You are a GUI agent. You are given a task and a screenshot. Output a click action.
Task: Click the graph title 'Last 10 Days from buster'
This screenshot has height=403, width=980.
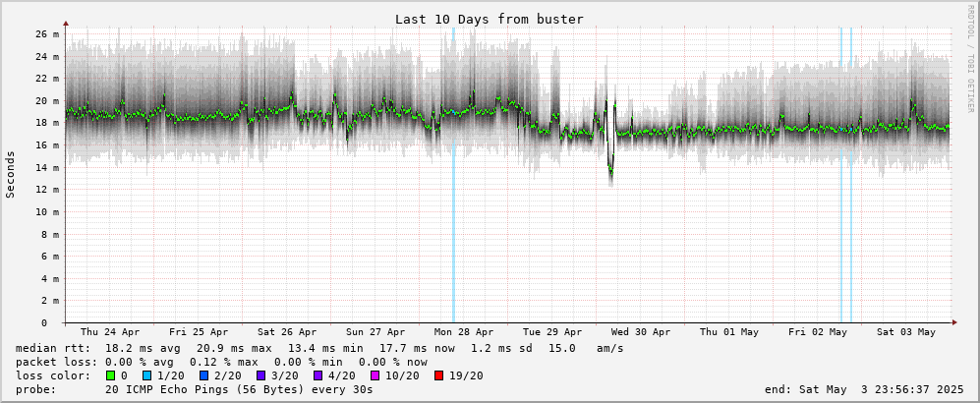click(490, 20)
